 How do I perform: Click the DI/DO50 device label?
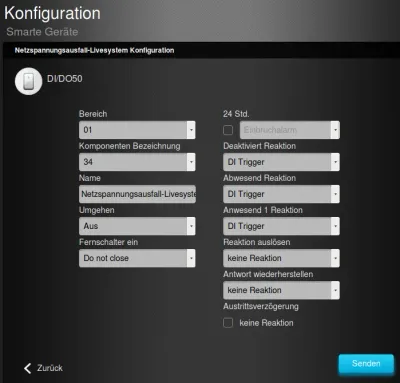65,79
